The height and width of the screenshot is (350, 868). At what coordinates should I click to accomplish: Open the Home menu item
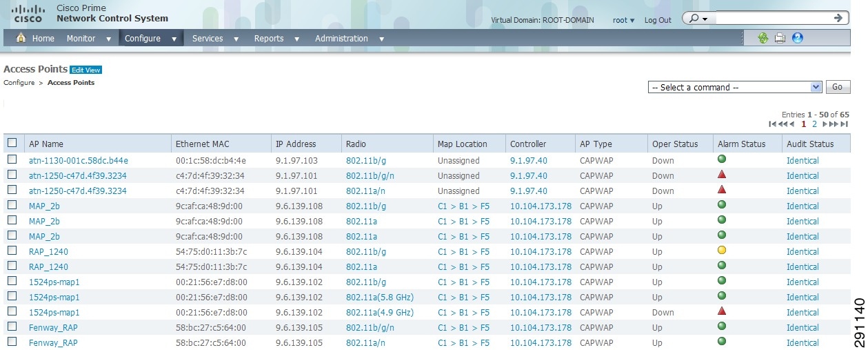click(x=43, y=39)
